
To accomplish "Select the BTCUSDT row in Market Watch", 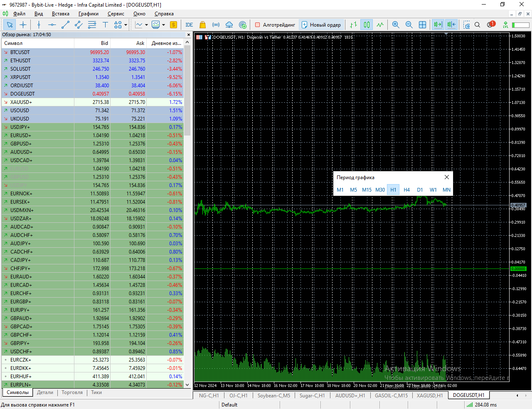I will click(37, 52).
